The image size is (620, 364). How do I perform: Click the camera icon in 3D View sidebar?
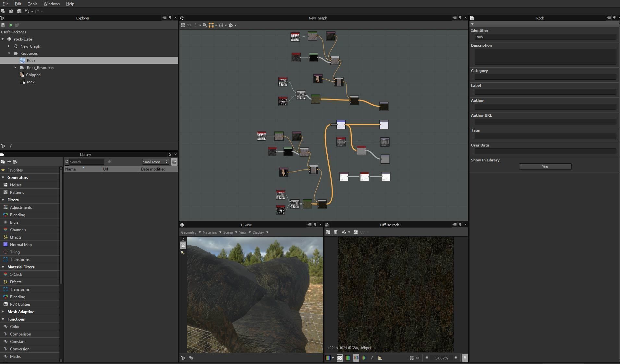click(183, 245)
